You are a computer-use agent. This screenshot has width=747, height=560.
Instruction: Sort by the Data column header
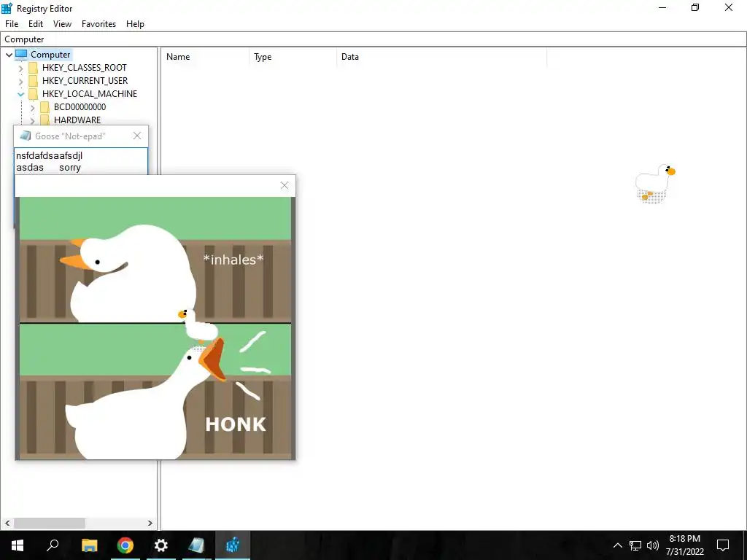pos(441,57)
